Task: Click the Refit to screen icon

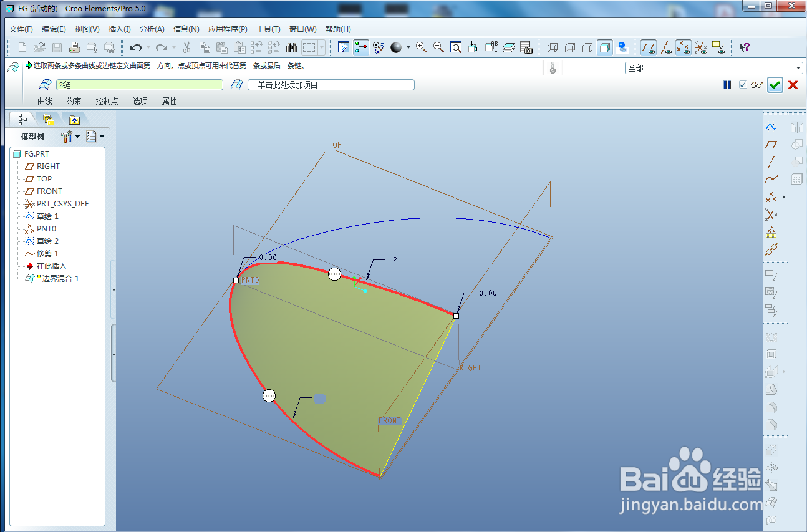Action: pyautogui.click(x=456, y=47)
